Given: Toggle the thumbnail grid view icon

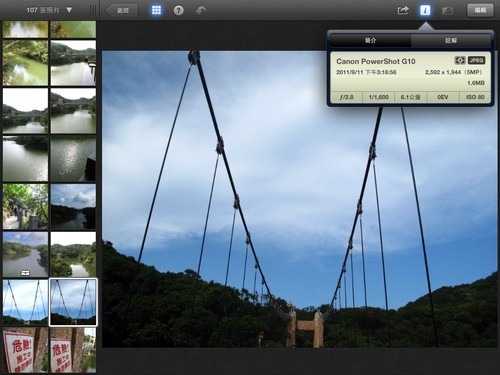Looking at the screenshot, I should [x=156, y=10].
